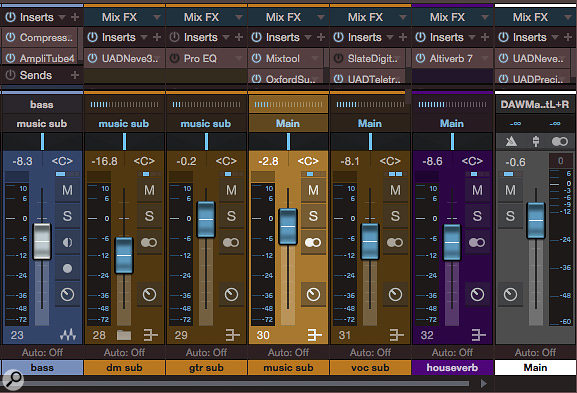Click the scroll right arrow at bottom
The width and height of the screenshot is (577, 393).
coord(484,383)
